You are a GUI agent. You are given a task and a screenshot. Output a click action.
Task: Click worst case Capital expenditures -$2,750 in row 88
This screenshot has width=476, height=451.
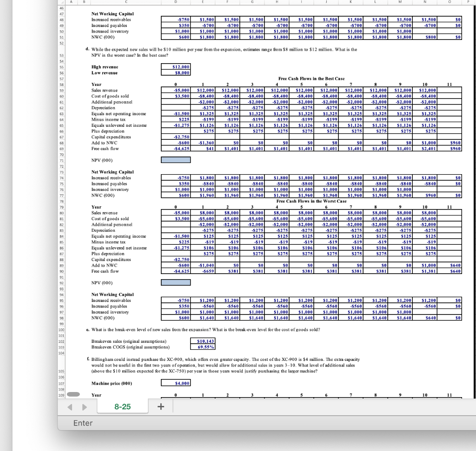(176, 260)
